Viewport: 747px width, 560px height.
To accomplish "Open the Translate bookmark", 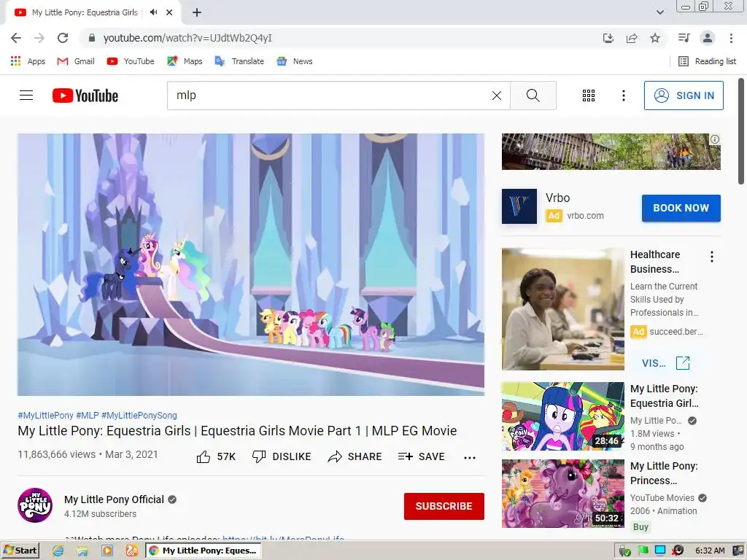I will click(239, 61).
